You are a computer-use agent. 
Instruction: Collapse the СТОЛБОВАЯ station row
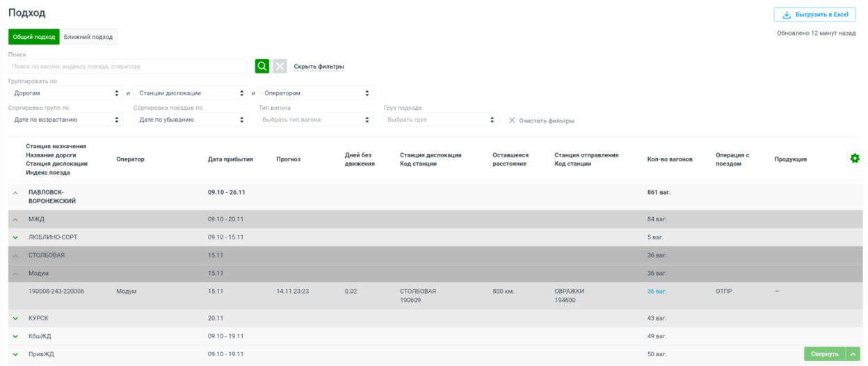pos(16,255)
